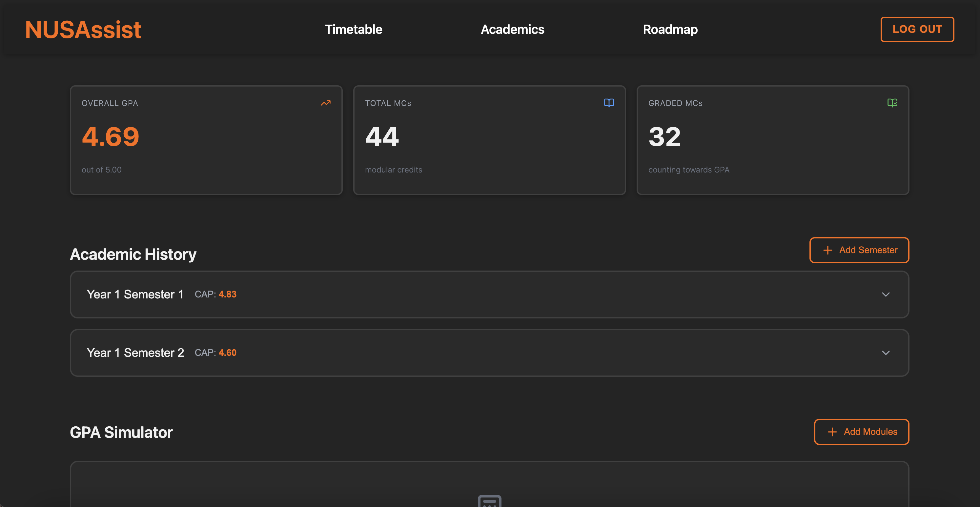The image size is (980, 507).
Task: Expand Year 1 Semester 2 chevron
Action: (886, 353)
